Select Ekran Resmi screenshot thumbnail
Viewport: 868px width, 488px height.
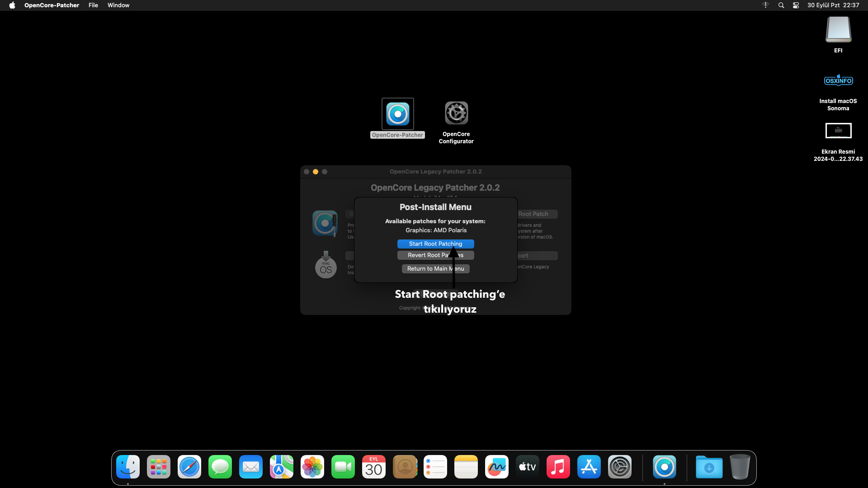pyautogui.click(x=838, y=131)
